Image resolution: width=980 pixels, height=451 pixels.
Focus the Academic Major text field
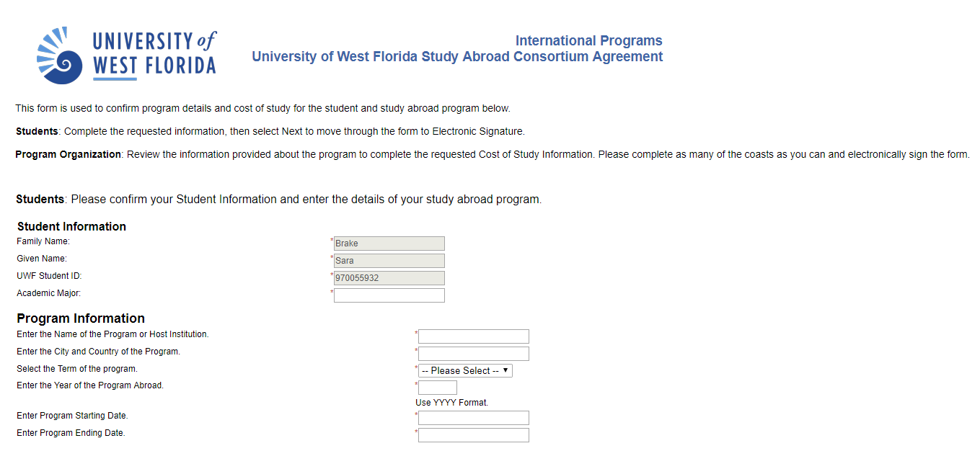[389, 295]
